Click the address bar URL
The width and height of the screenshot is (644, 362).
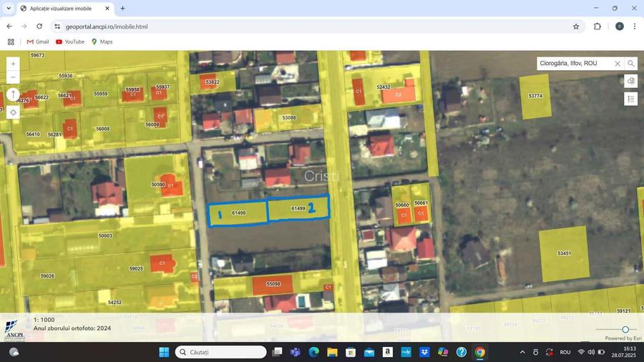[107, 26]
